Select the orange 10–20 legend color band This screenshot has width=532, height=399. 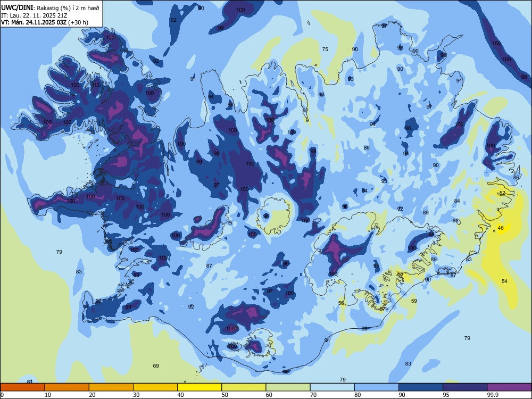67,387
